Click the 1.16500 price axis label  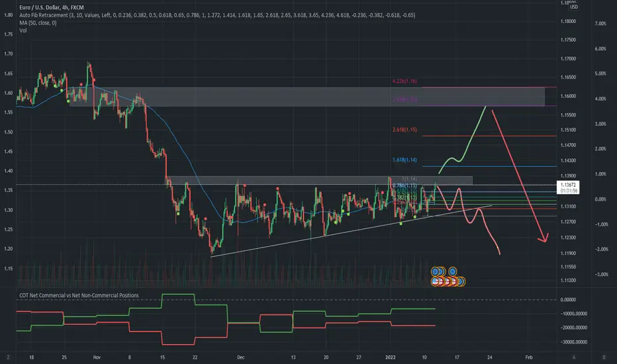[x=568, y=77]
